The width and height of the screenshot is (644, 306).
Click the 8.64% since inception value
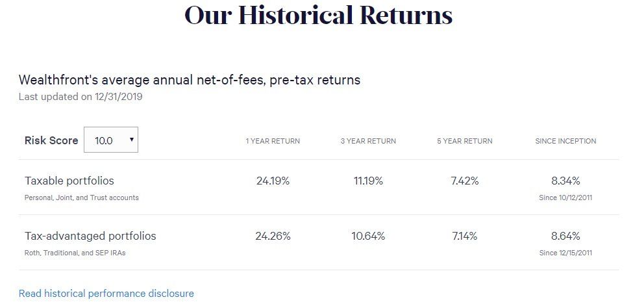click(565, 236)
